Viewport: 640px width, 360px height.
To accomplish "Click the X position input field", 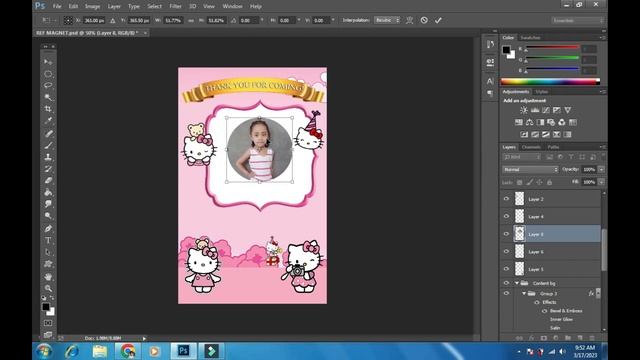I will [94, 20].
